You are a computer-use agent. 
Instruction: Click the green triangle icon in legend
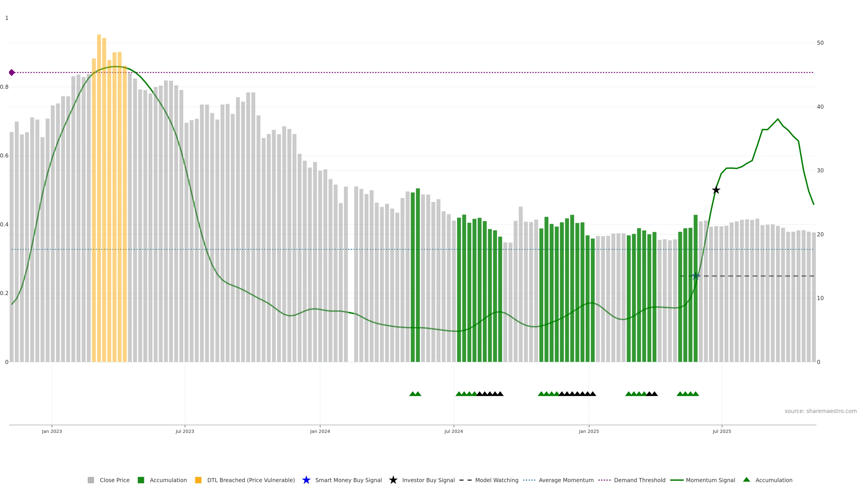747,480
